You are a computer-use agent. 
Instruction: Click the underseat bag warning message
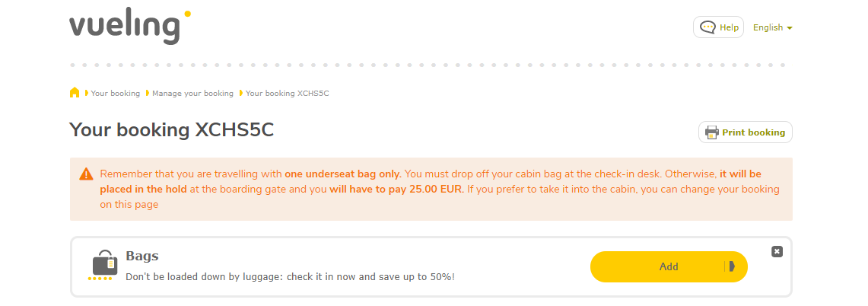[x=440, y=189]
